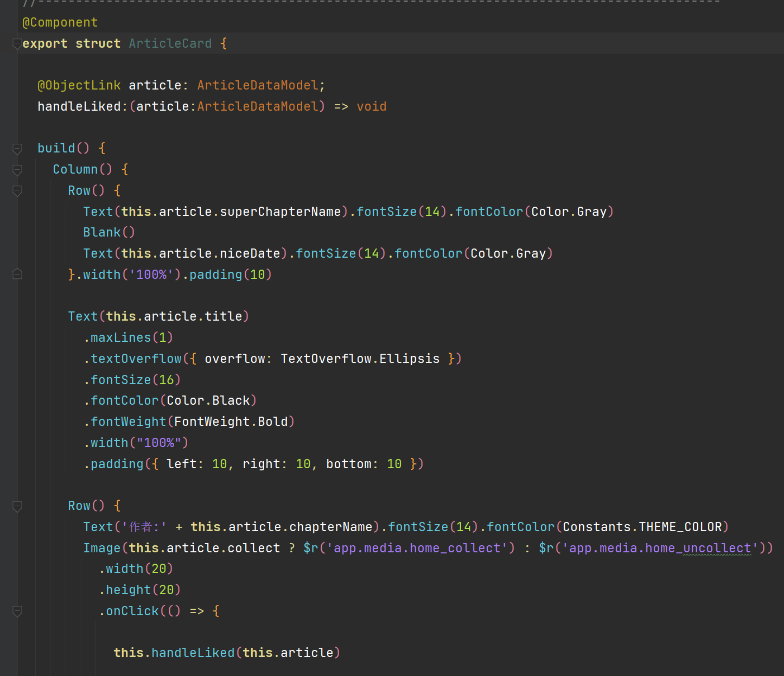
Task: Click underlined 'app.media.home_uncollect' resource string
Action: [x=660, y=548]
